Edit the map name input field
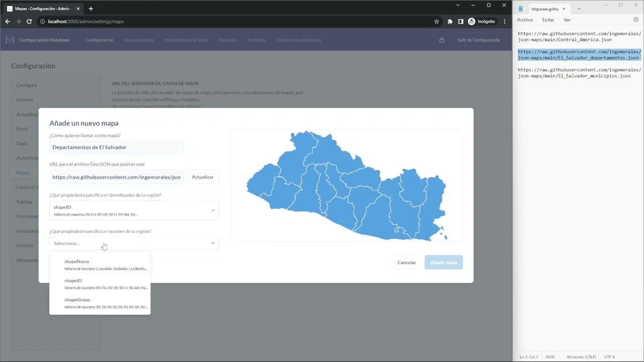Viewport: 644px width, 362px height. [x=117, y=147]
